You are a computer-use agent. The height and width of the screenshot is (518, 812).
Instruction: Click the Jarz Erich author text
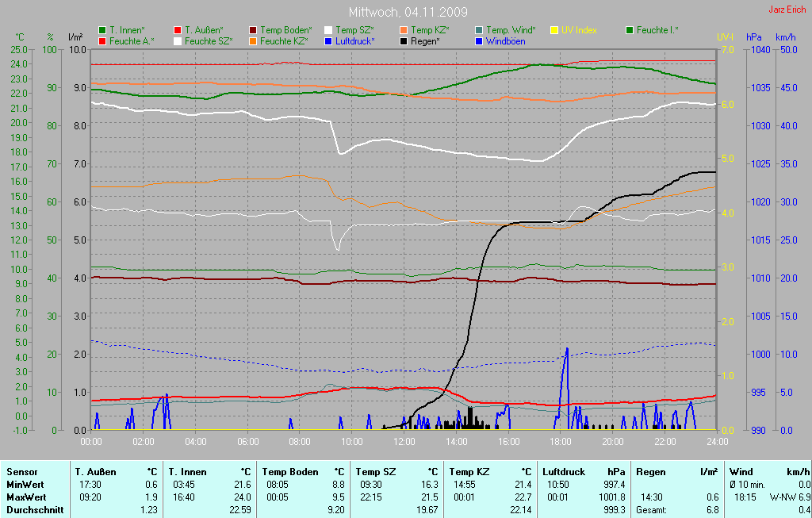pos(787,10)
